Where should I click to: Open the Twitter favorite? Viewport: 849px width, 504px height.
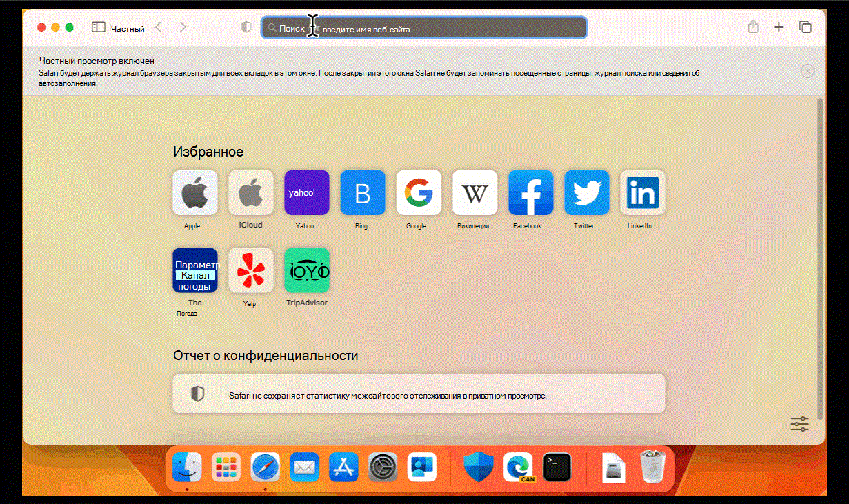pyautogui.click(x=587, y=193)
